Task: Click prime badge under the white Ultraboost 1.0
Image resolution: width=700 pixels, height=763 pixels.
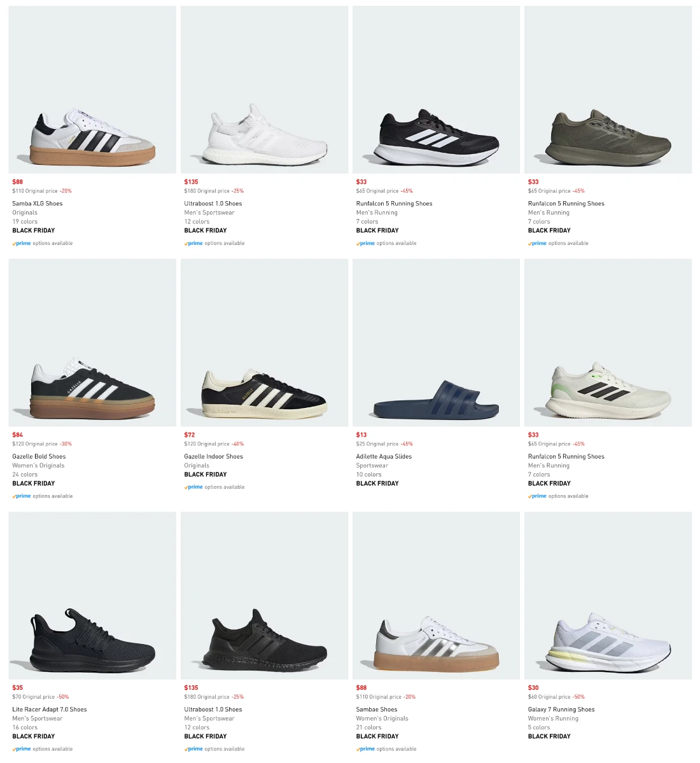Action: coord(194,243)
